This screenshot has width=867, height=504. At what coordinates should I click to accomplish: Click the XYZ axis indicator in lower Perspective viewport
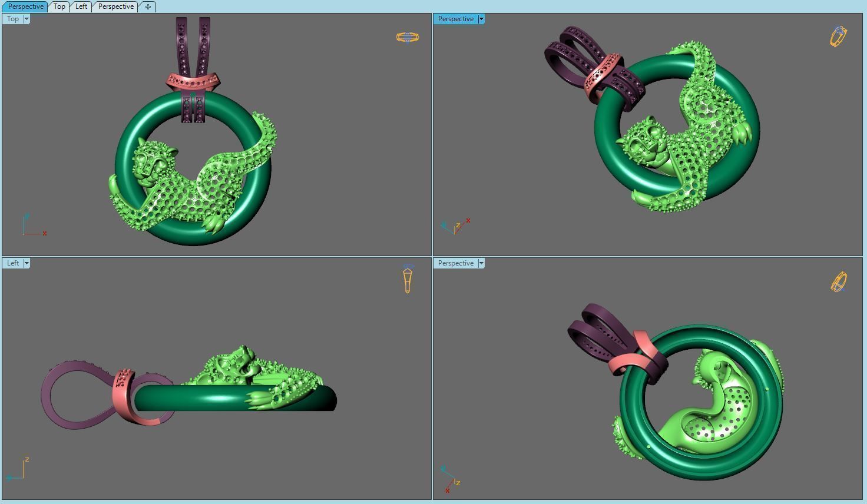point(451,479)
